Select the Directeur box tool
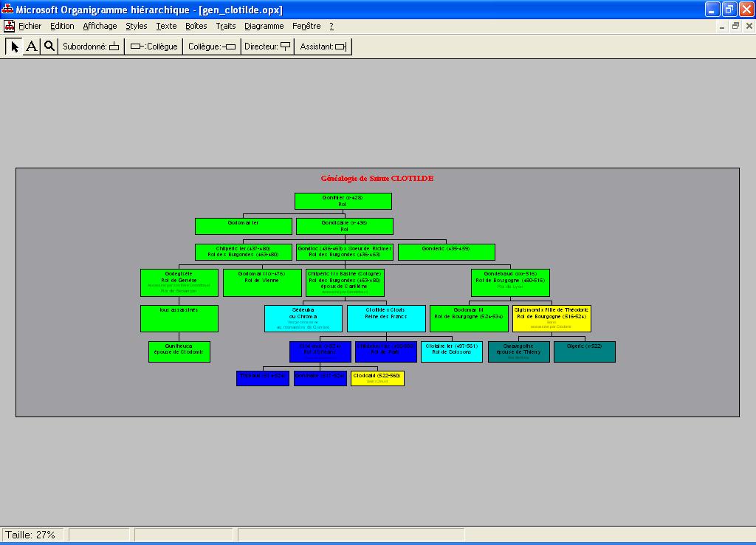 [x=267, y=47]
